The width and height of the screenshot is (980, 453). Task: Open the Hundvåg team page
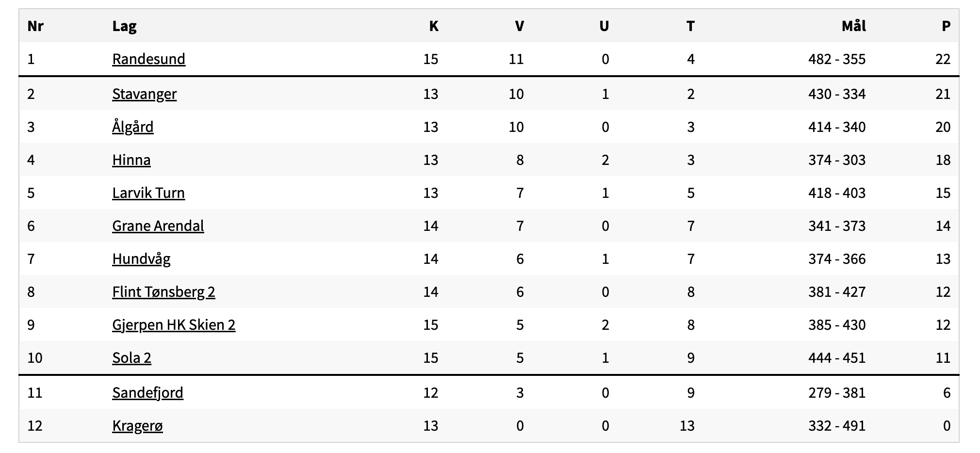141,259
